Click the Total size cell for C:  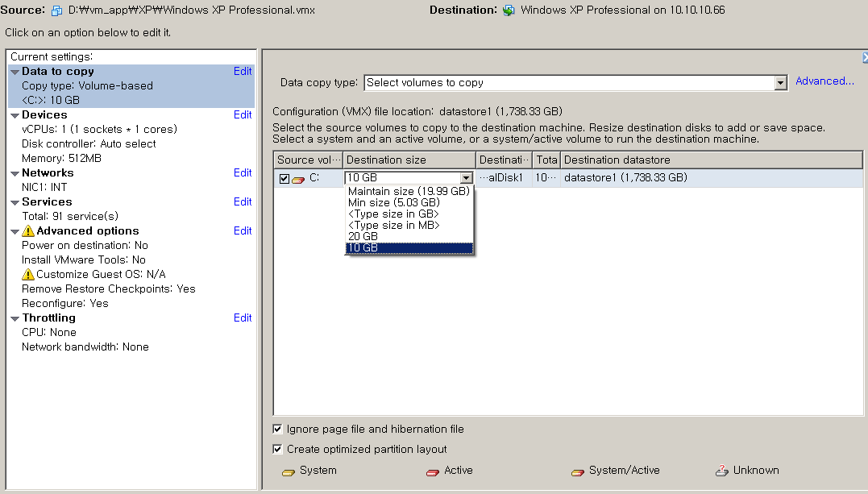[546, 178]
